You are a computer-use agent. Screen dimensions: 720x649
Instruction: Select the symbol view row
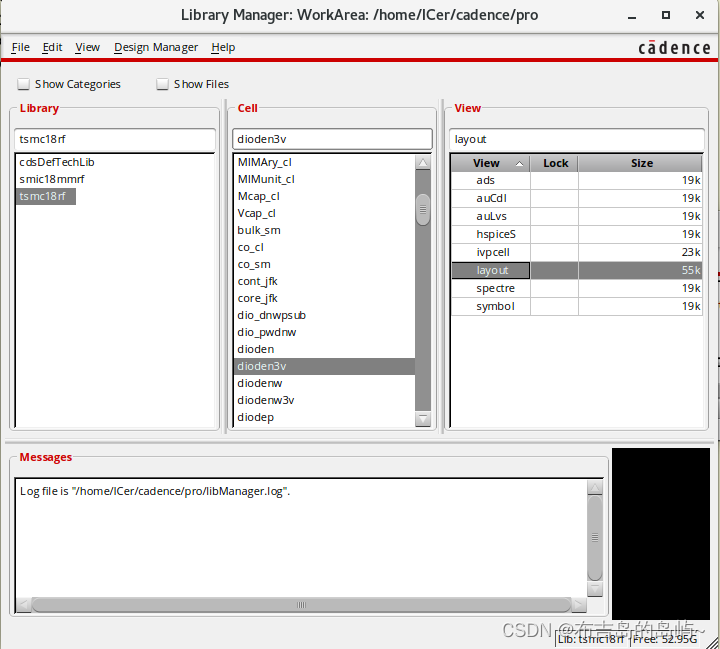(x=495, y=306)
